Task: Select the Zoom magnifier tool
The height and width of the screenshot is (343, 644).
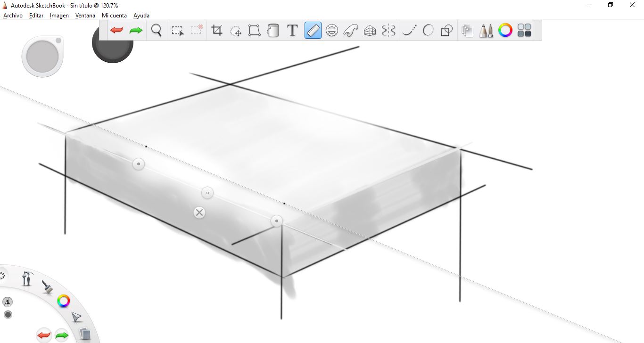Action: coord(157,31)
